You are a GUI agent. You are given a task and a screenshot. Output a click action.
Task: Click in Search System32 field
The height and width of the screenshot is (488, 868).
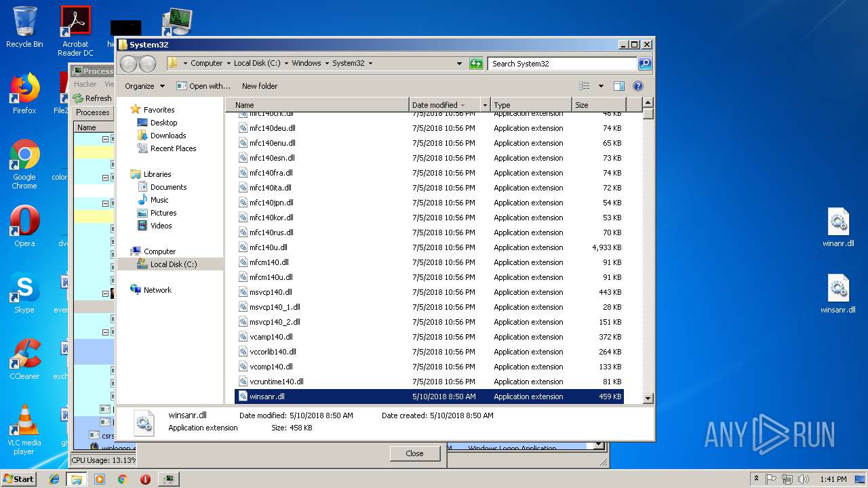point(563,64)
